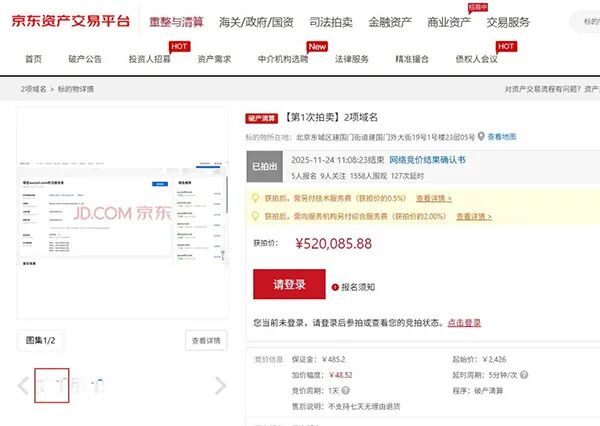Click the 保证金 ¥485.2 value
This screenshot has height=426, width=600.
tap(333, 359)
